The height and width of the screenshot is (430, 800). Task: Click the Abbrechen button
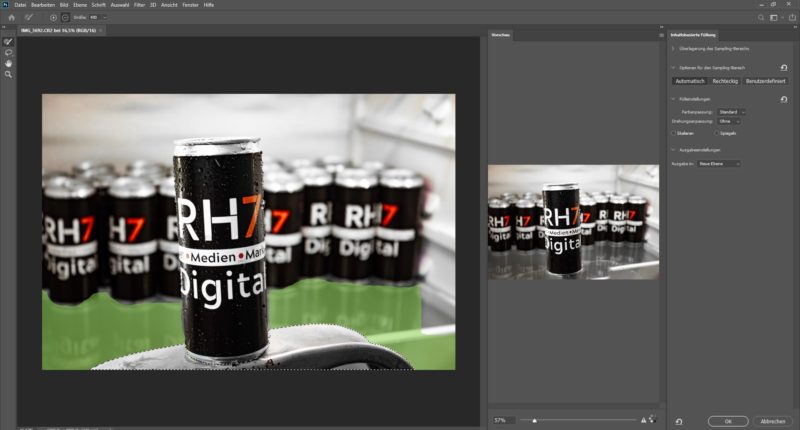pos(772,421)
